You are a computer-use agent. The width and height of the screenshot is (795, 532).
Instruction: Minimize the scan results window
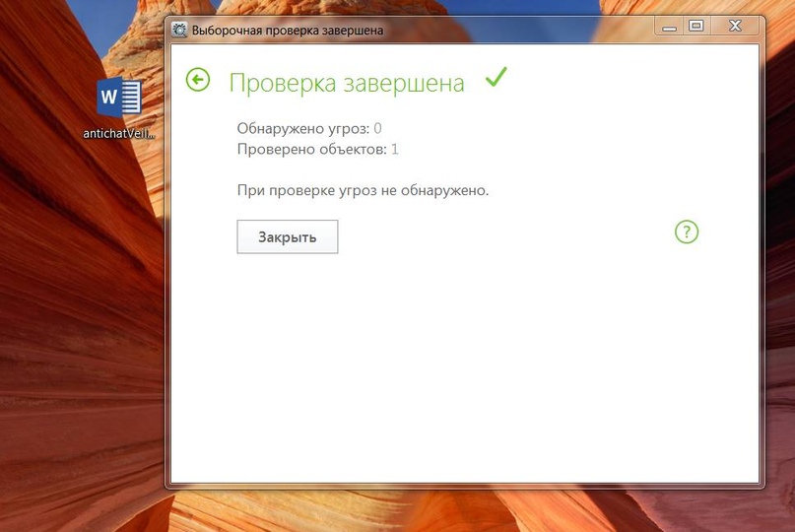coord(667,27)
